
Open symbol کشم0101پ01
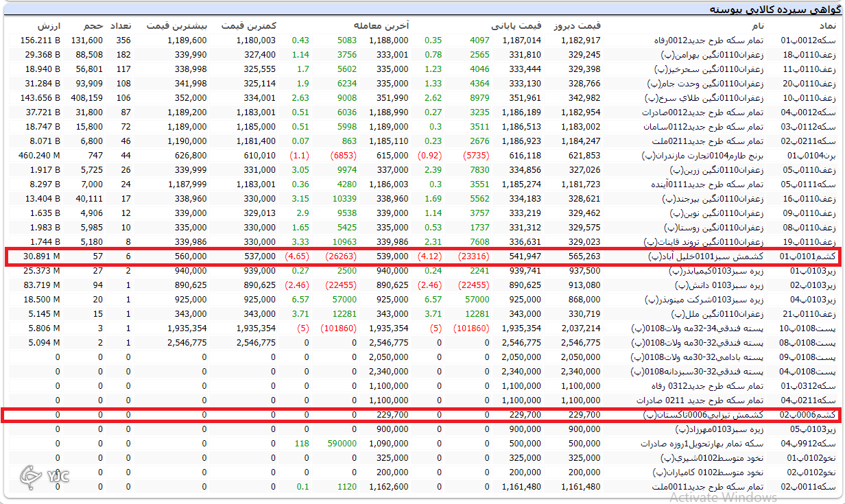(x=809, y=256)
